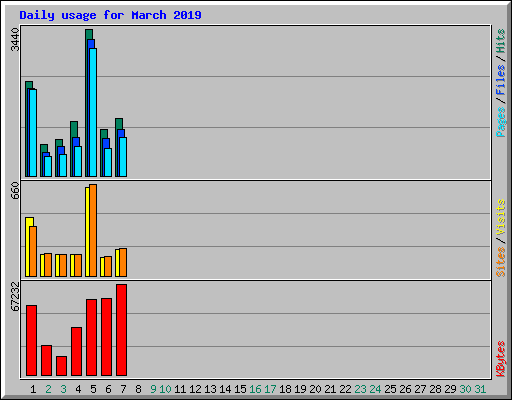Click the day 2 orange sites bar
Viewport: 512px width, 400px height.
tap(48, 265)
